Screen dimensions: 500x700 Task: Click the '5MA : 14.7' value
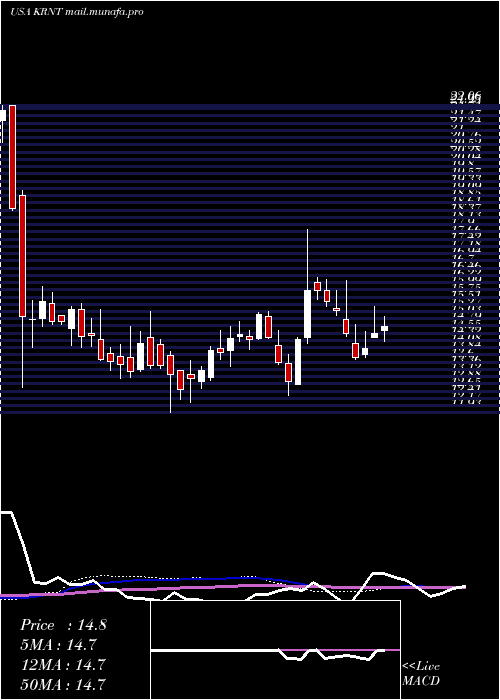point(58,645)
